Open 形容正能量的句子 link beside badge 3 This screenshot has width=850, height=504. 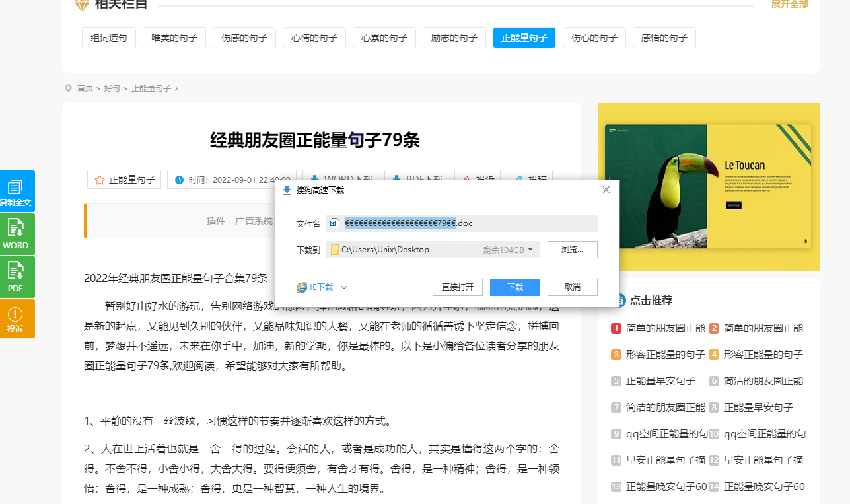point(666,355)
